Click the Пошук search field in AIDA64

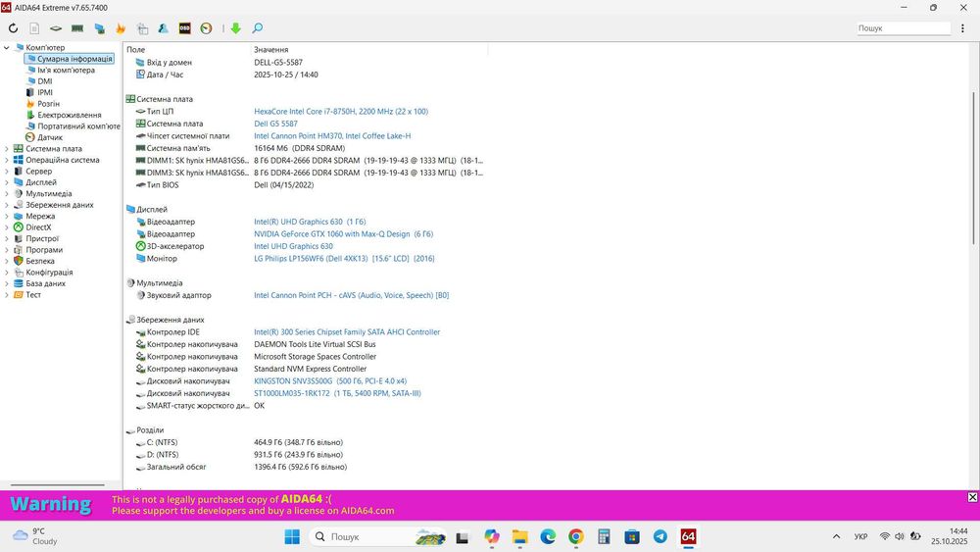click(904, 28)
